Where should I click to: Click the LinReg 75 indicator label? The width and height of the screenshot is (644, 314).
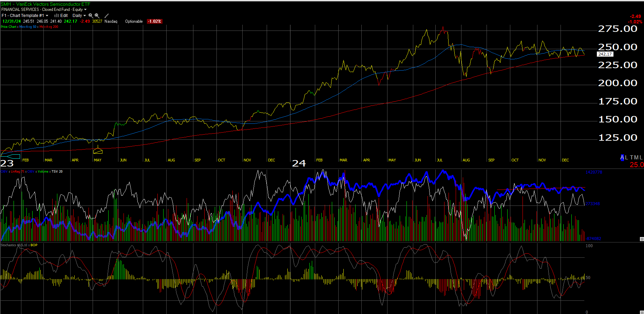coord(18,172)
